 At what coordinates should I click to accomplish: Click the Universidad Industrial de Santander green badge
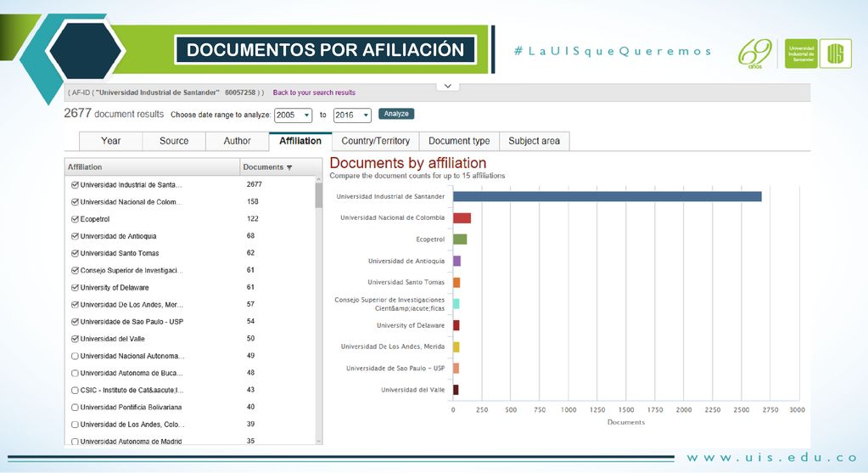pyautogui.click(x=801, y=53)
